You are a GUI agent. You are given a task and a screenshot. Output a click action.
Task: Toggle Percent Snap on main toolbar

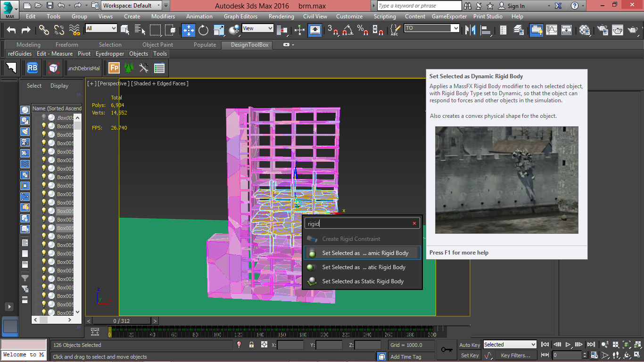(x=363, y=30)
